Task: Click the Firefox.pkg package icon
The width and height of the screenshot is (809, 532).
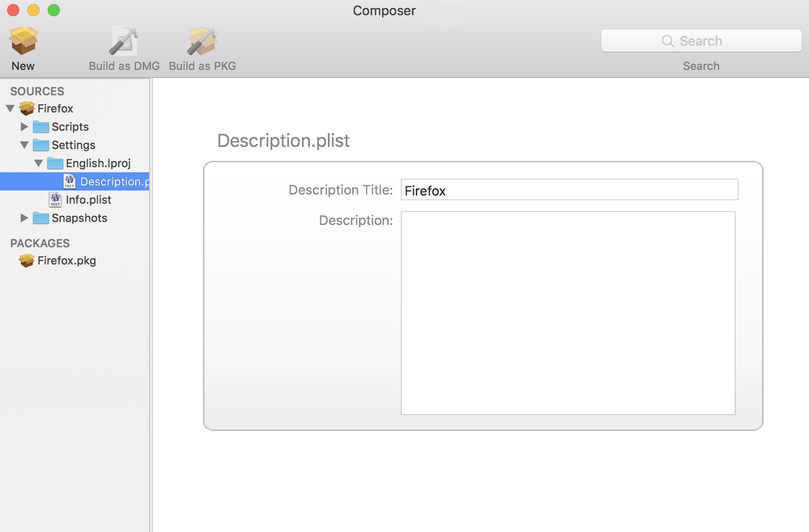Action: point(27,260)
